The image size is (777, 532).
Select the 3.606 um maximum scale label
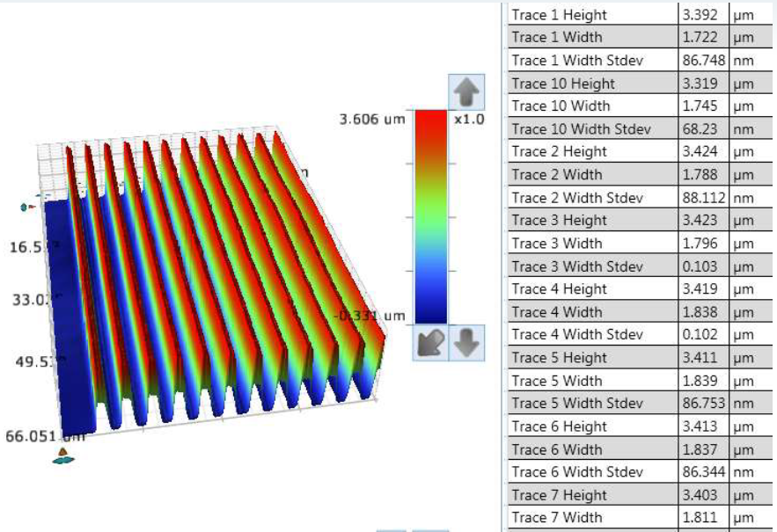coord(372,120)
